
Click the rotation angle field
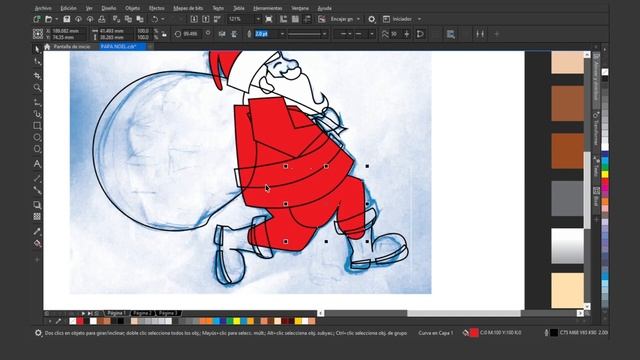[x=190, y=34]
